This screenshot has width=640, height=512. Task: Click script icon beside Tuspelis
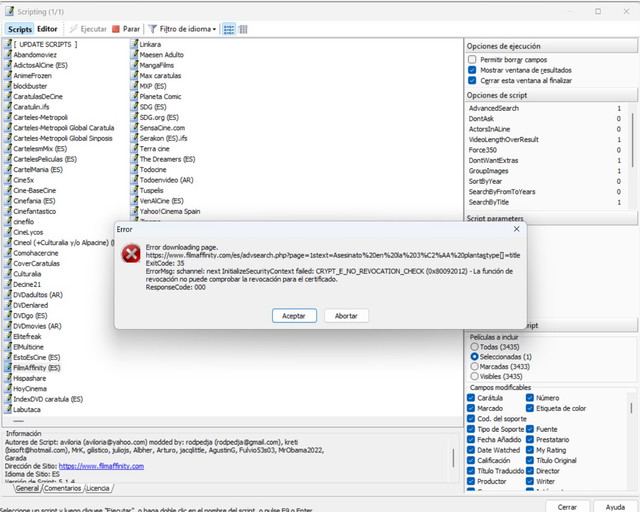tap(134, 190)
